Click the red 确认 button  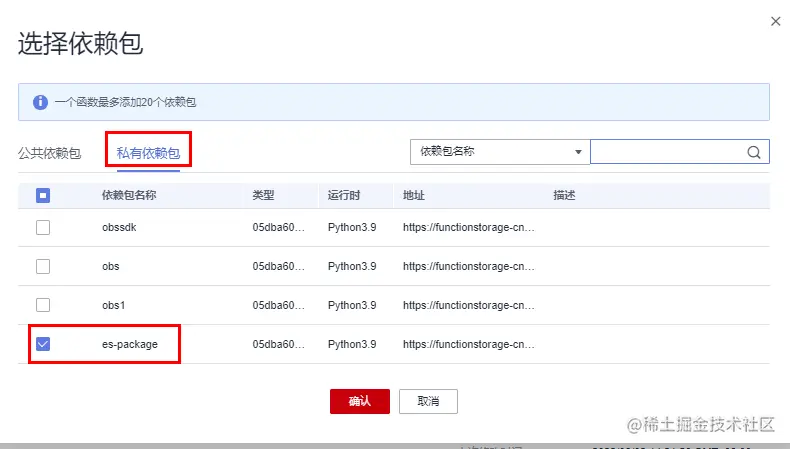point(360,401)
